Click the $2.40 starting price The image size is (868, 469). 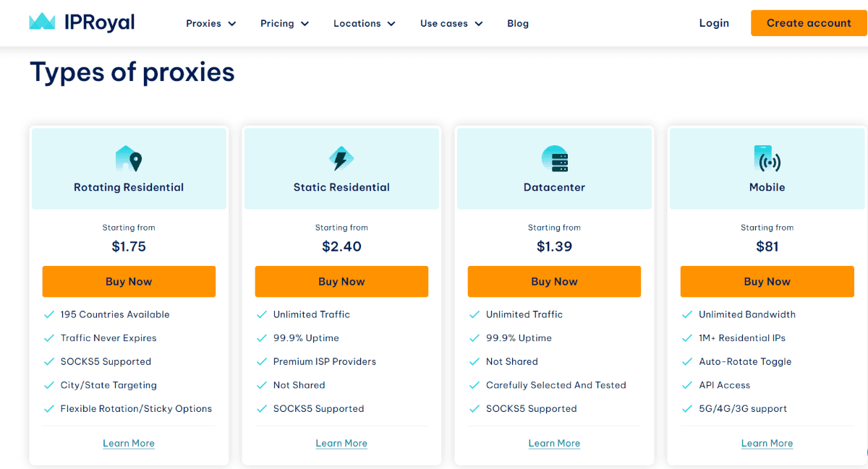(341, 246)
